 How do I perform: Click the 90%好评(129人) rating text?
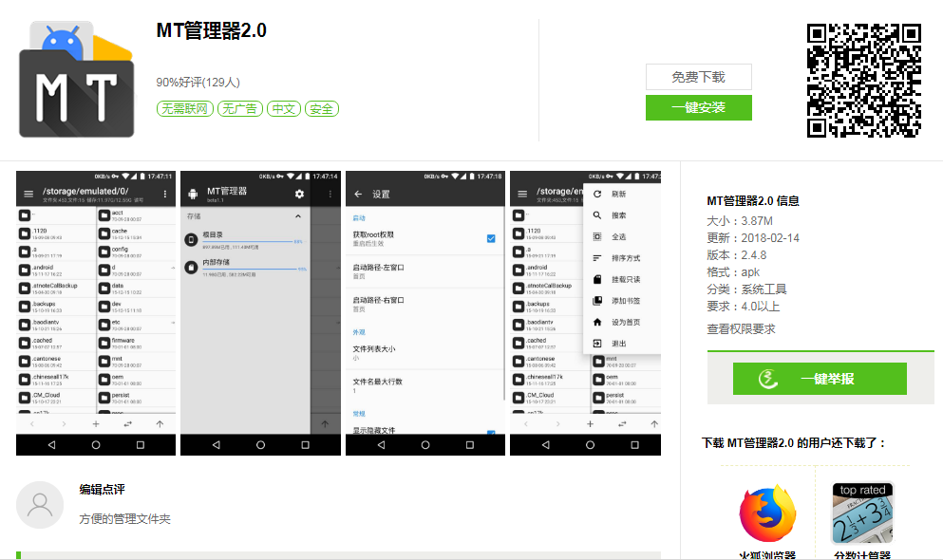[198, 83]
